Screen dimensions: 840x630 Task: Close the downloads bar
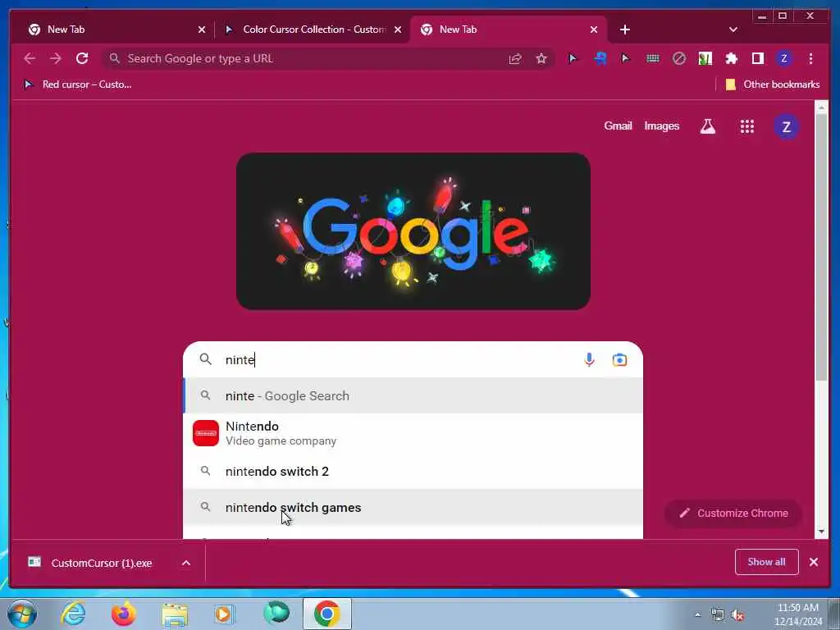coord(813,562)
